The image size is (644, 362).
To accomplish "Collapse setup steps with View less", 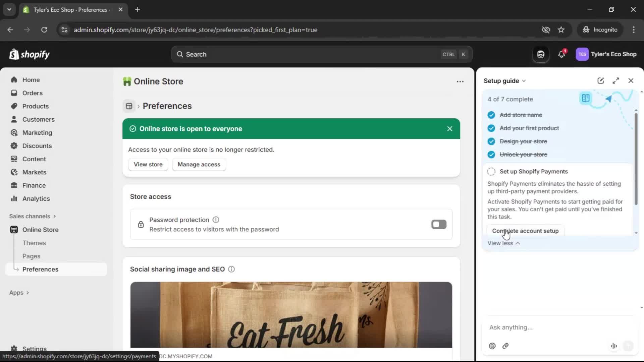I will click(504, 243).
